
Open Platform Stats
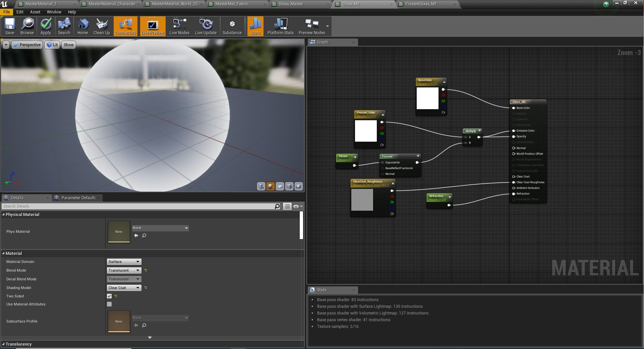280,26
